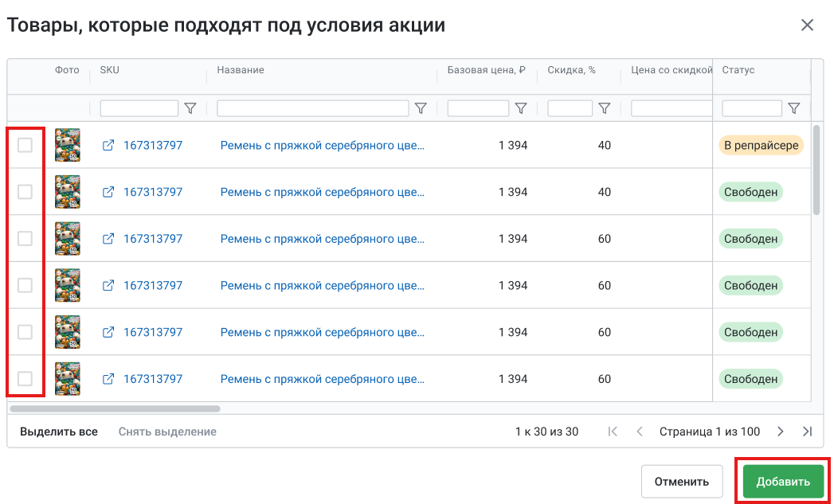Click the green Добавить button

pos(783,482)
